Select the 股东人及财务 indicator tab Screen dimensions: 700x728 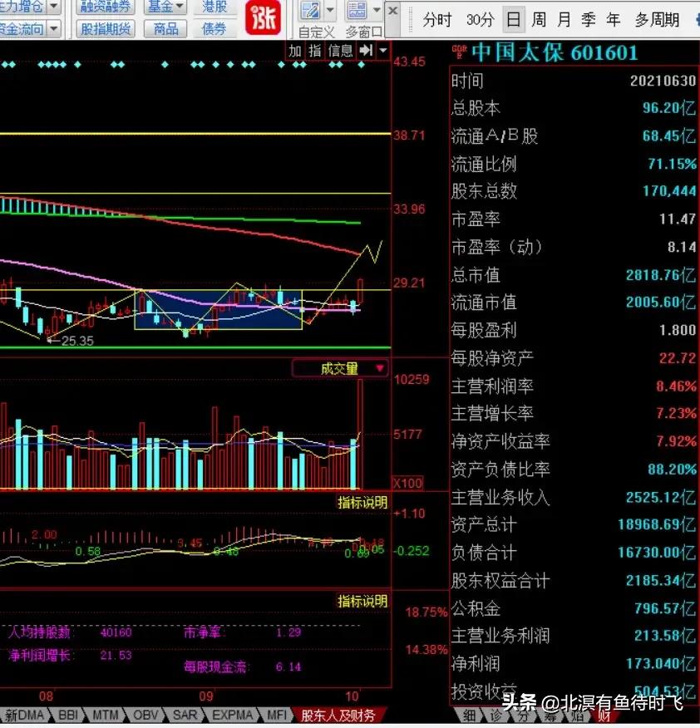(338, 716)
